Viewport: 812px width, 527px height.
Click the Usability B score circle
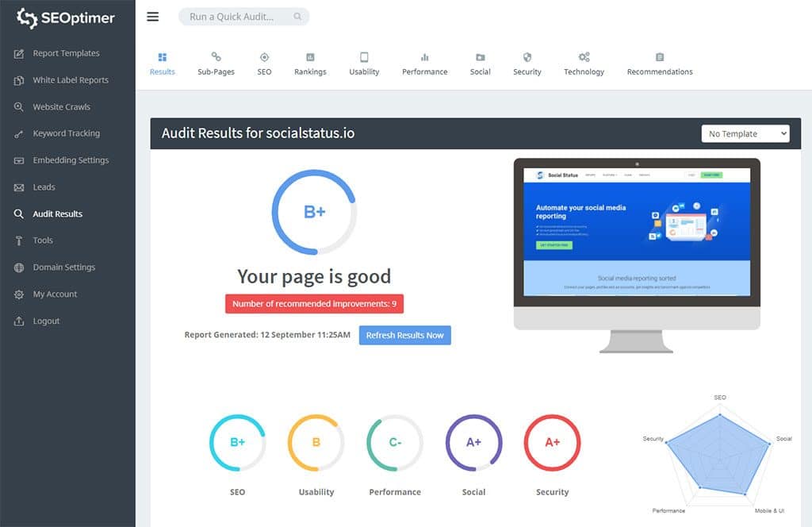click(x=316, y=443)
